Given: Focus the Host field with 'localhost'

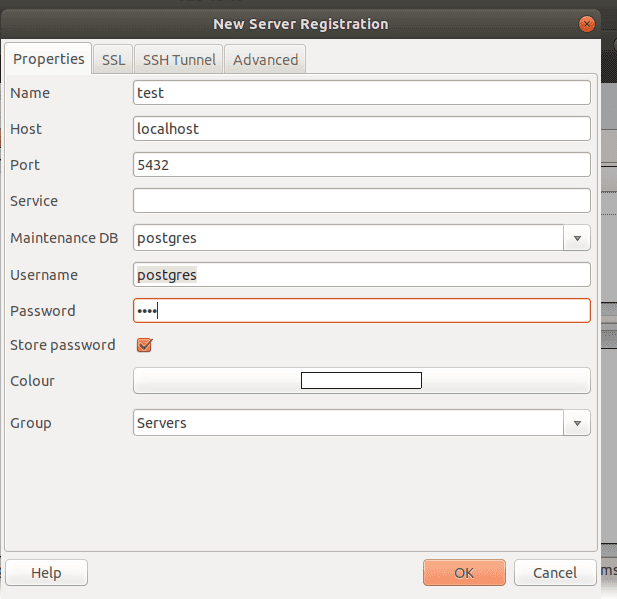Looking at the screenshot, I should click(361, 129).
